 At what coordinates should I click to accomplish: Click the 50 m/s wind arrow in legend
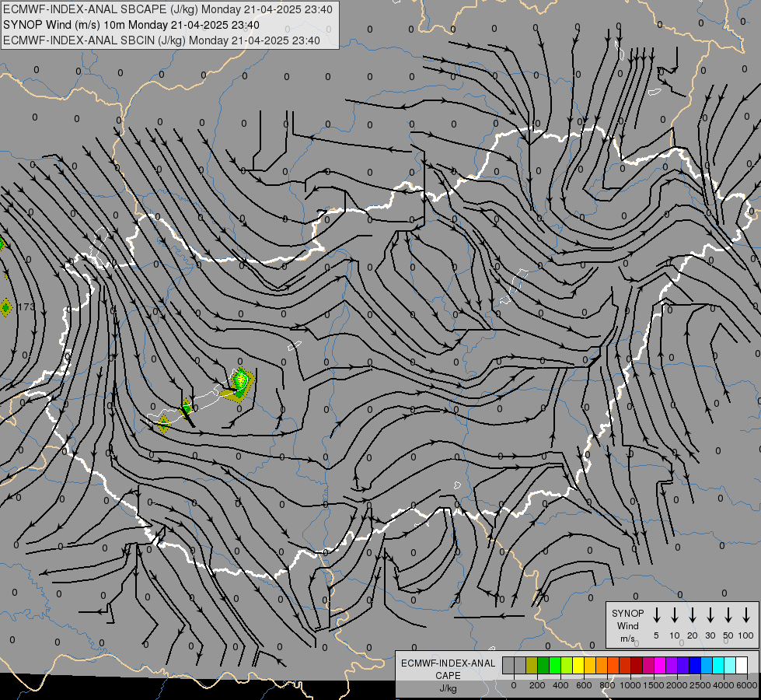tap(728, 615)
